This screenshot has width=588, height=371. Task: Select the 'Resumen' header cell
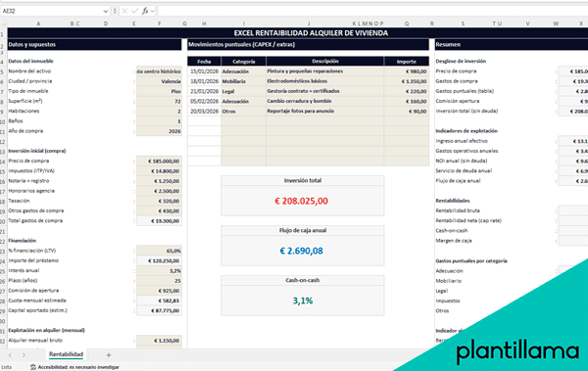pos(512,45)
